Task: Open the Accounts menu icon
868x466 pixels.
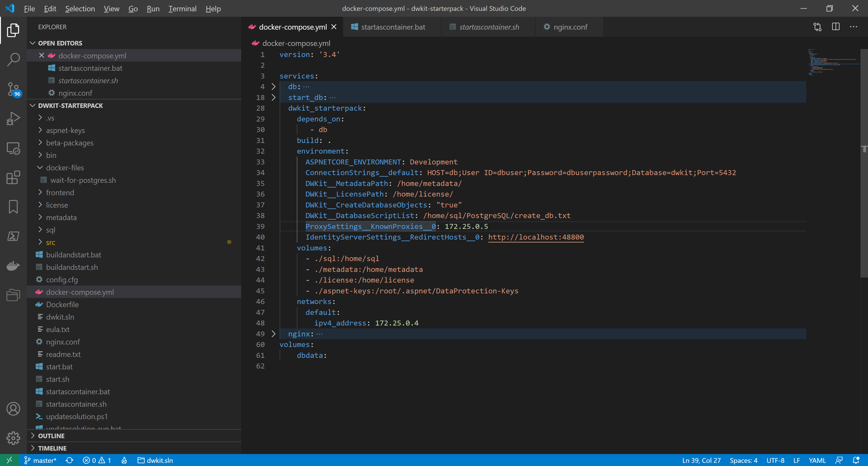Action: coord(13,409)
